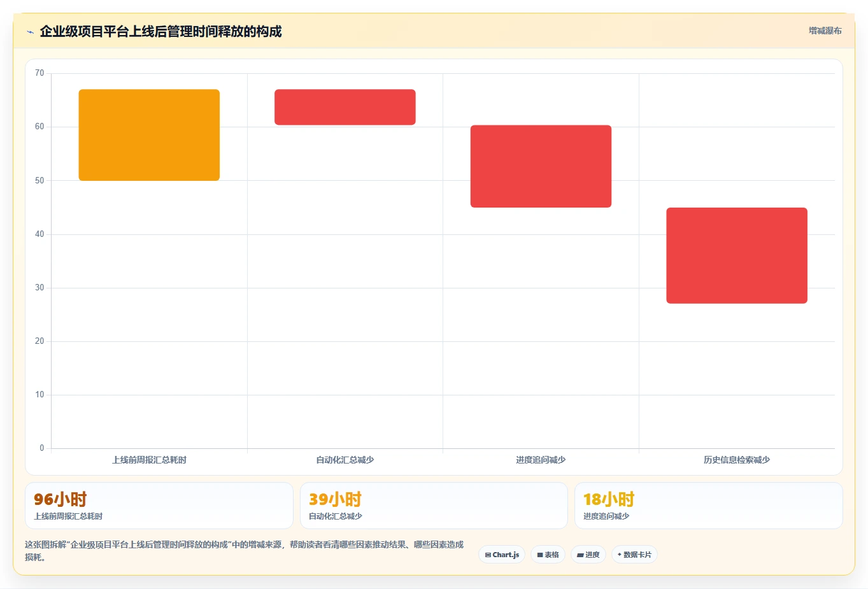868x589 pixels.
Task: Click the x-axis label 上线前周报汇总耗时
Action: [149, 460]
